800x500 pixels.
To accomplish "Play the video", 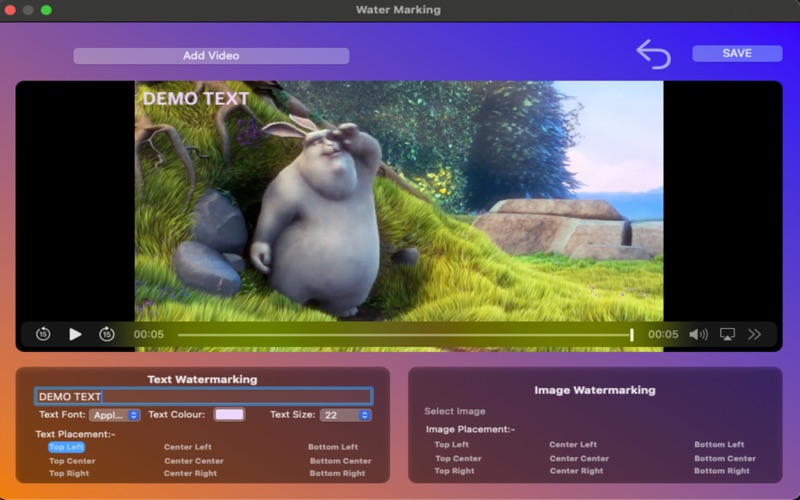I will click(75, 334).
